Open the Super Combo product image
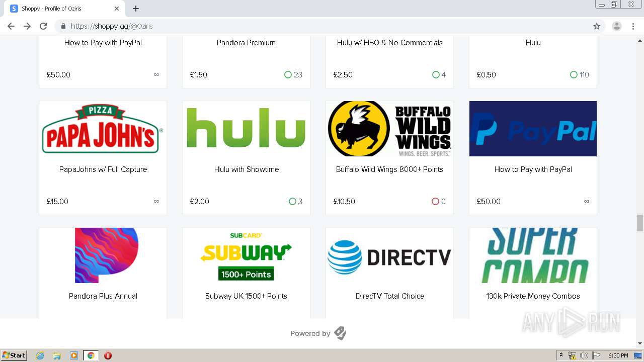 click(x=533, y=255)
